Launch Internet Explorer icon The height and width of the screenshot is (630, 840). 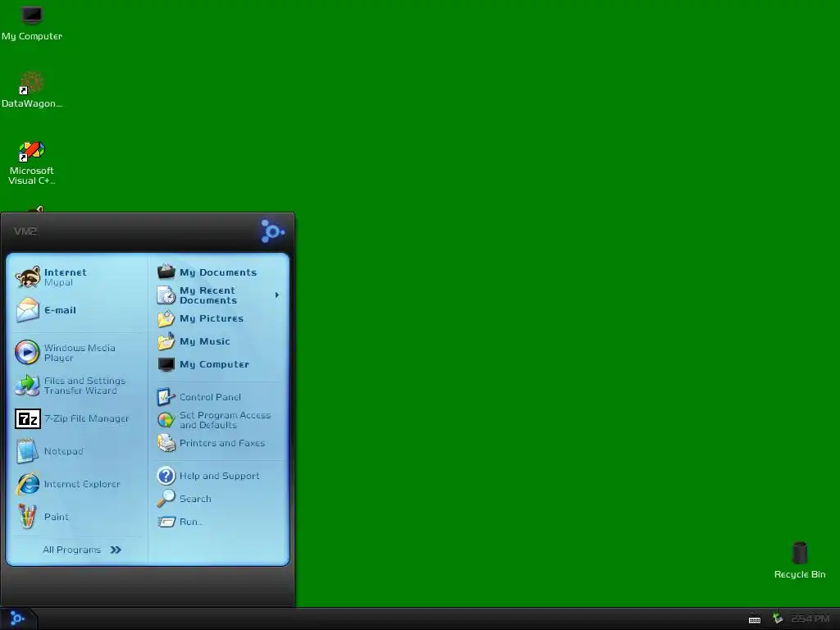[x=27, y=484]
